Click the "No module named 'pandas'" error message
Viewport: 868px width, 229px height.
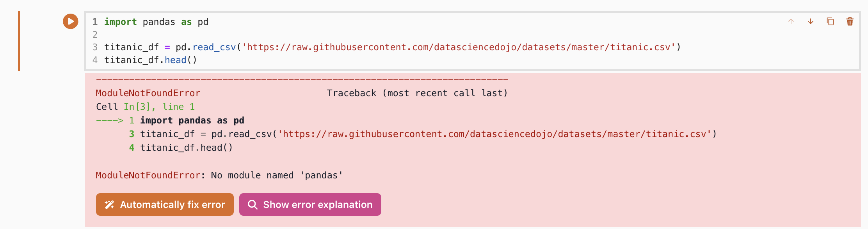click(277, 175)
